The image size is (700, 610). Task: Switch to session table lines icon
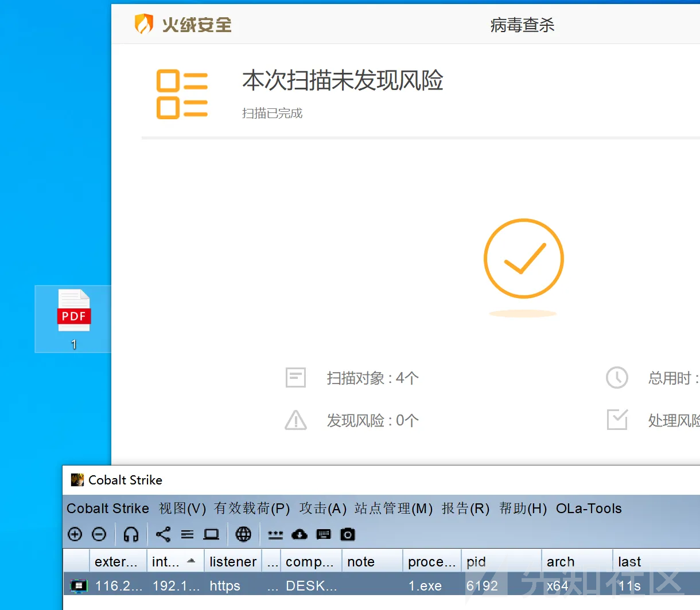tap(187, 534)
